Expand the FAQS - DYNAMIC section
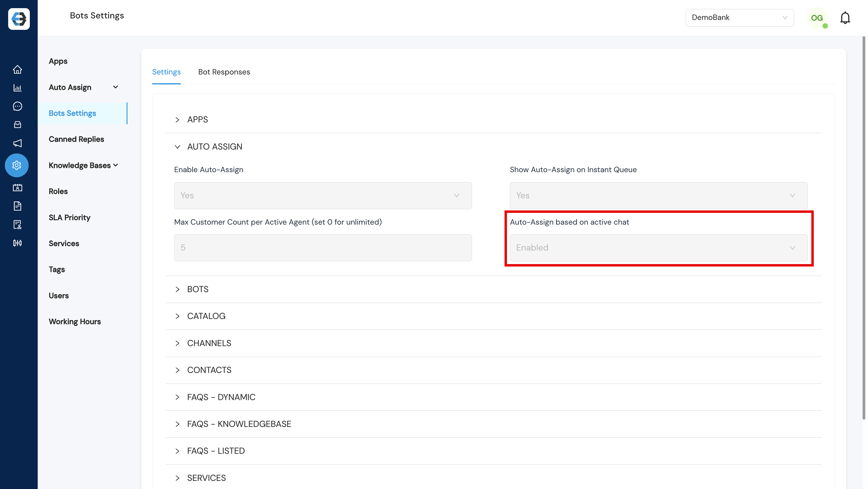Image resolution: width=868 pixels, height=489 pixels. [x=493, y=397]
